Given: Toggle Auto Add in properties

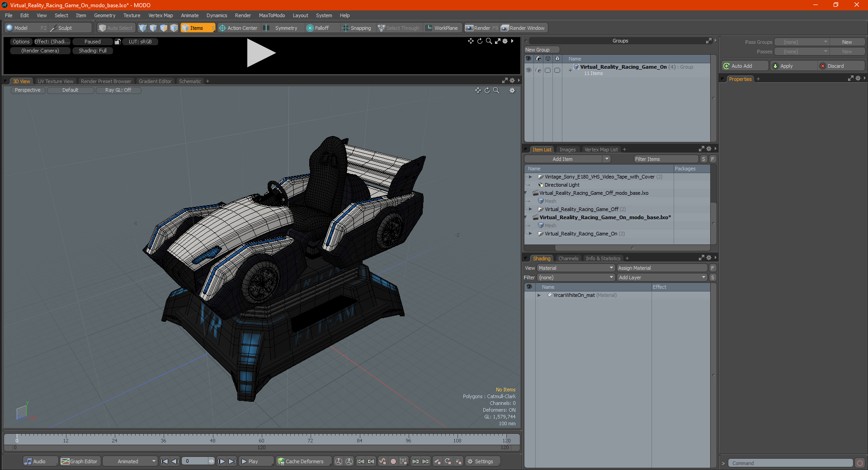Looking at the screenshot, I should [x=745, y=66].
